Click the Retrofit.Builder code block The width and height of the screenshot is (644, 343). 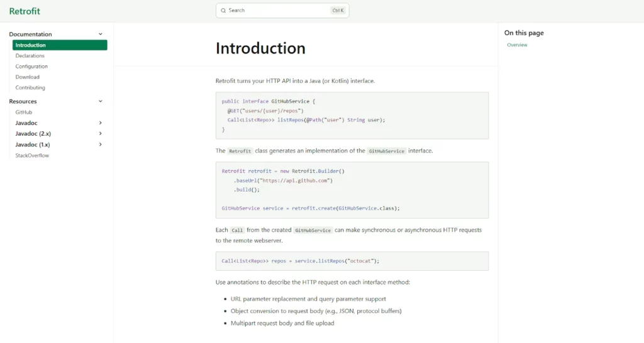coord(352,190)
